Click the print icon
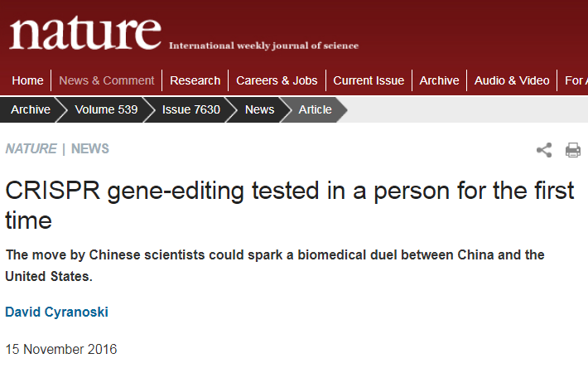Viewport: 588px width, 373px height. pos(573,150)
